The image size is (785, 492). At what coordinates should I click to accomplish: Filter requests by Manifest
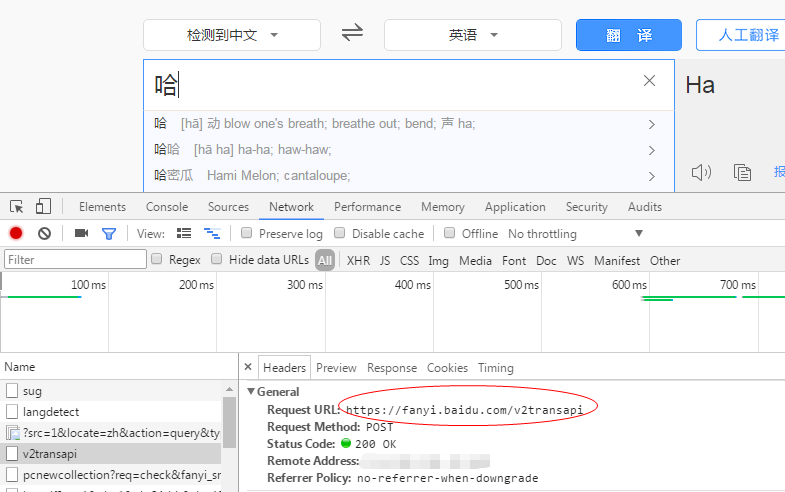[617, 261]
